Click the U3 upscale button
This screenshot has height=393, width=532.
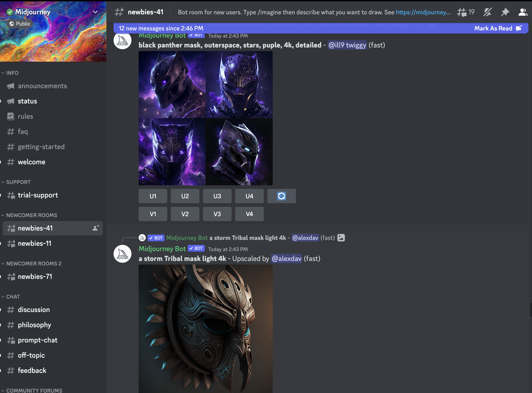[217, 196]
